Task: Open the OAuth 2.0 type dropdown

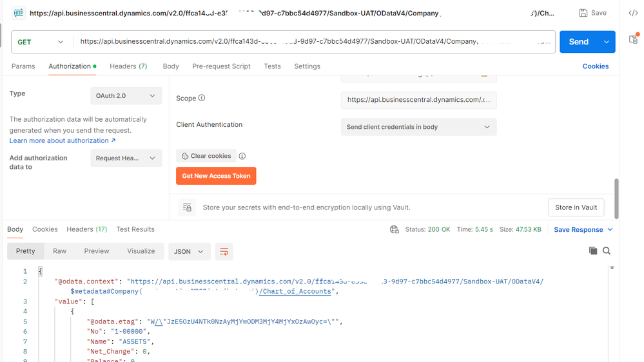Action: coord(126,95)
